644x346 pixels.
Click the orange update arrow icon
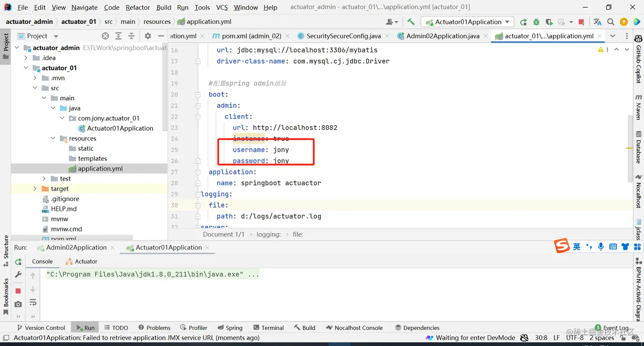tap(624, 22)
